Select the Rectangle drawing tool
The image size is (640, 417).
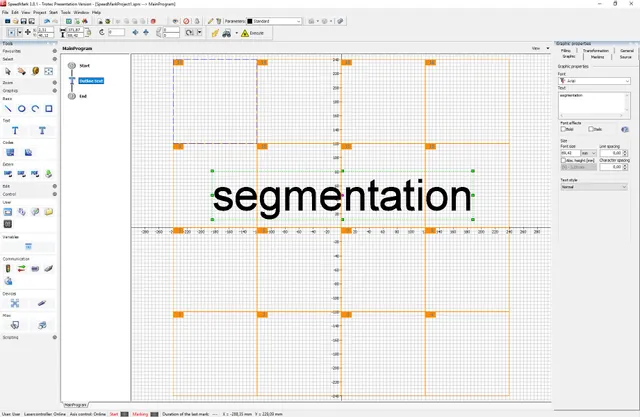pyautogui.click(x=47, y=108)
